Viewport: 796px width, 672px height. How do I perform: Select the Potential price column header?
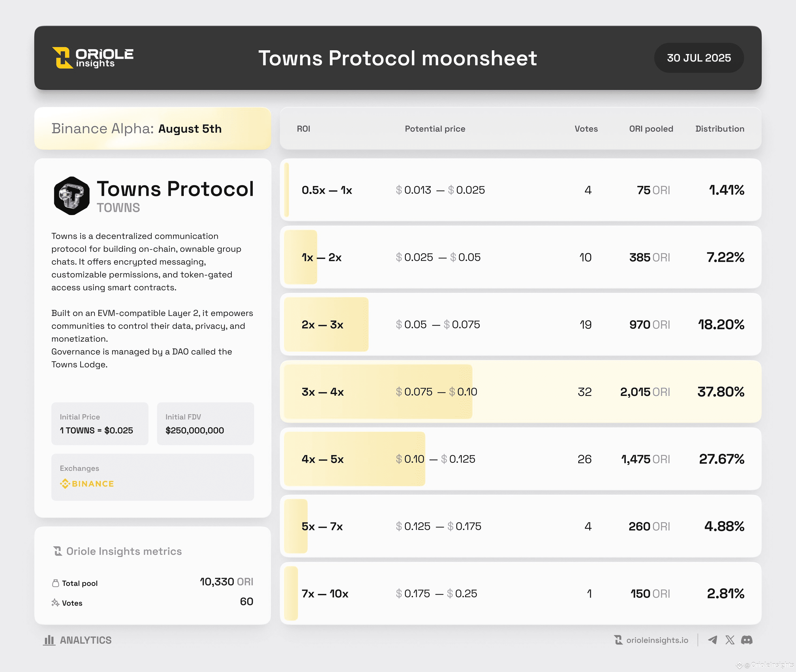435,129
